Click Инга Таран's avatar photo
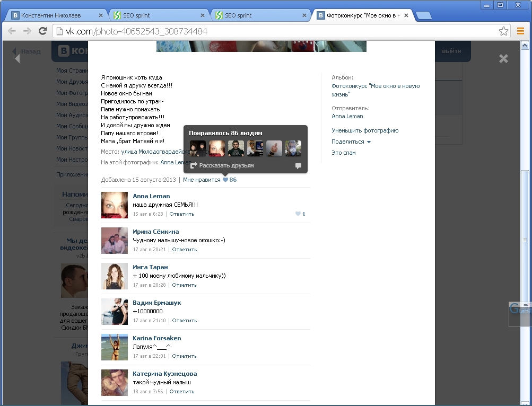Image resolution: width=532 pixels, height=406 pixels. pos(115,276)
